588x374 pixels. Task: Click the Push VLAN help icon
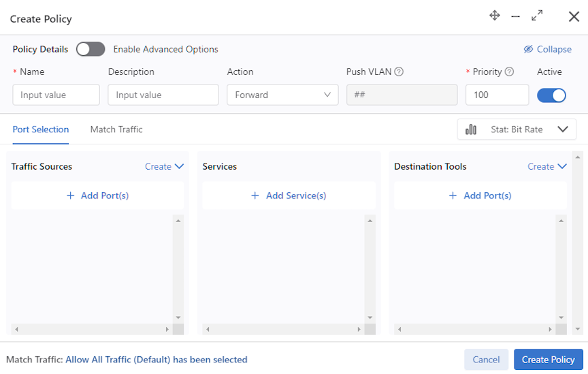click(x=399, y=72)
